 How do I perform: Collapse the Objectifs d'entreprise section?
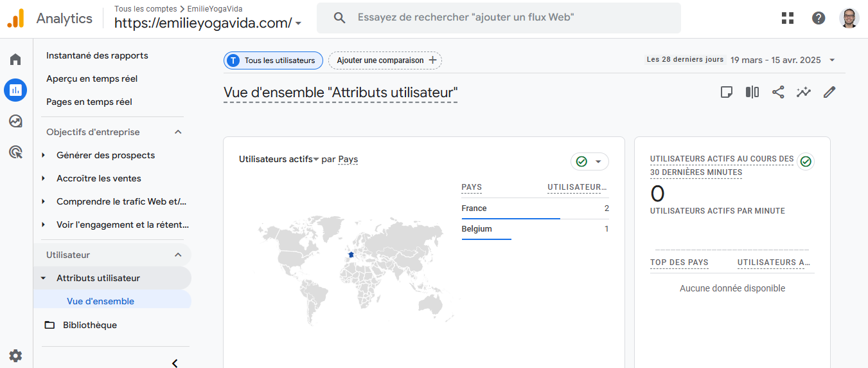pos(179,132)
